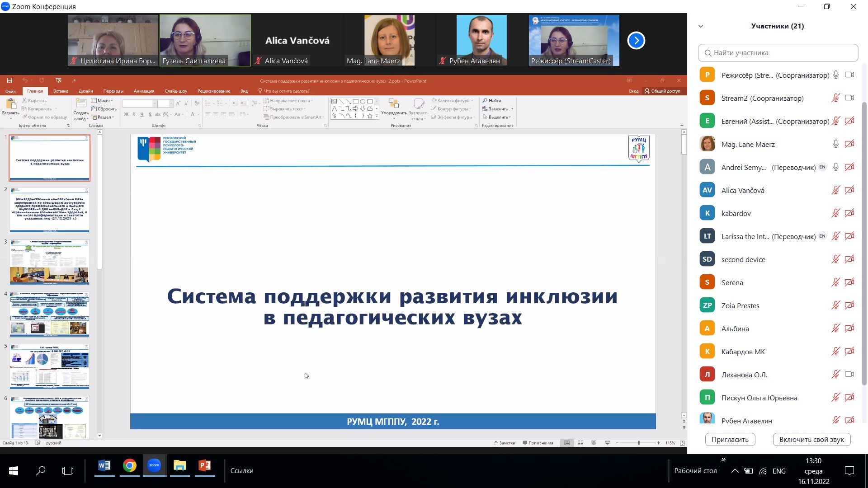This screenshot has height=488, width=868.
Task: Click the Пригласить button
Action: [730, 439]
